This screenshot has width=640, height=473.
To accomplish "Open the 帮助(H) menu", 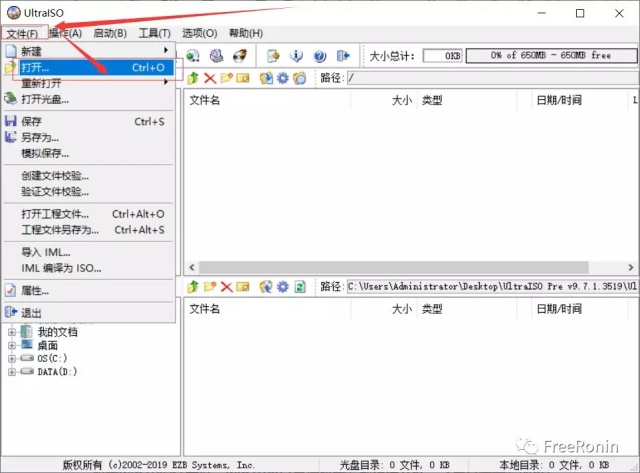I will click(x=246, y=33).
